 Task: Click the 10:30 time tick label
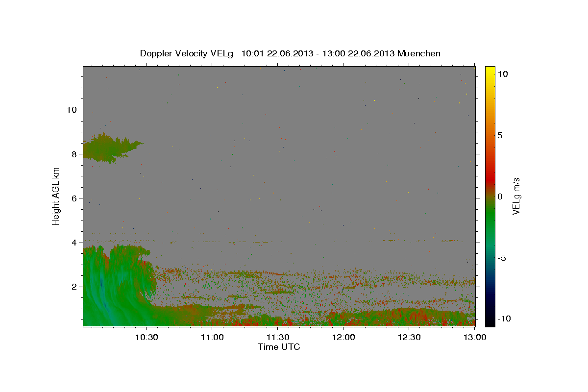[146, 337]
